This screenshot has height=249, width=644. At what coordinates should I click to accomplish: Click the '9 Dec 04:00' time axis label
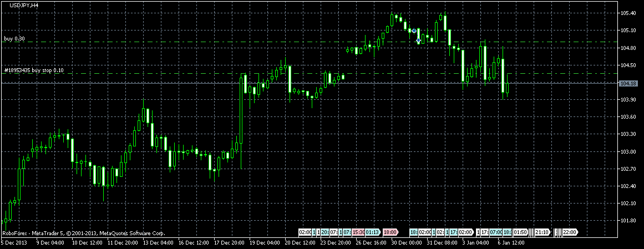50,242
